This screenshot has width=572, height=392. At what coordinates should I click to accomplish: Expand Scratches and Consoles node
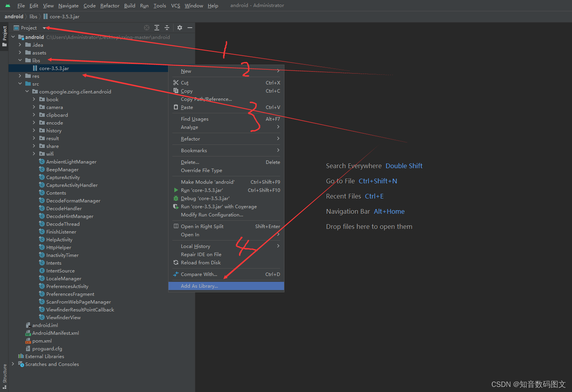coord(13,364)
